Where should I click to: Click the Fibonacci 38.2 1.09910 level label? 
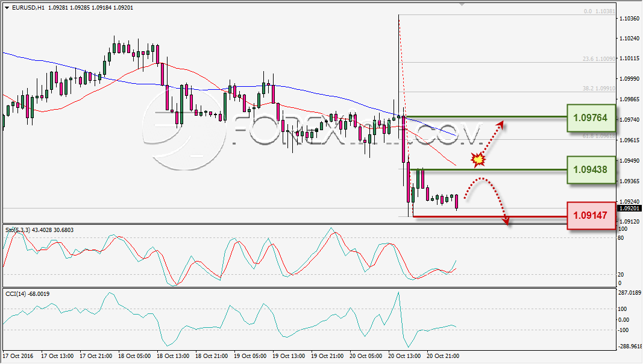(599, 88)
